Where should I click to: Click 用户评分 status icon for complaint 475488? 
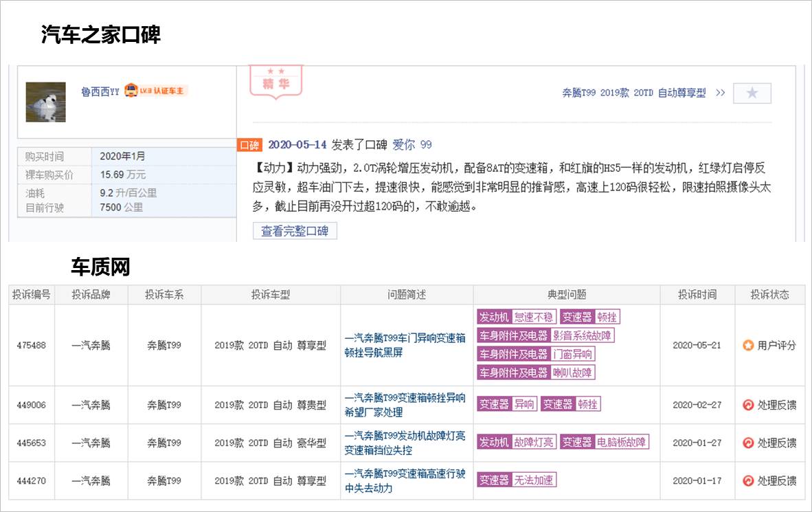coord(748,345)
